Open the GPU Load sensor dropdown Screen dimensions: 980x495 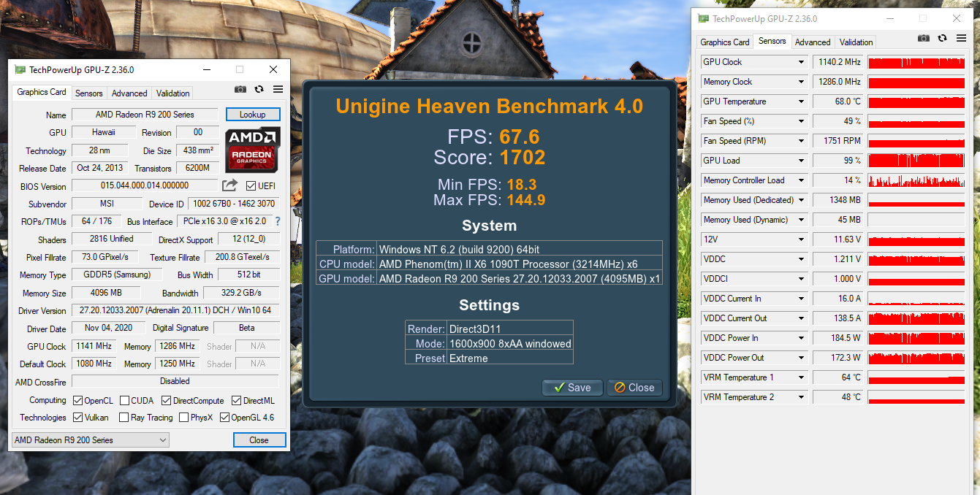point(801,161)
